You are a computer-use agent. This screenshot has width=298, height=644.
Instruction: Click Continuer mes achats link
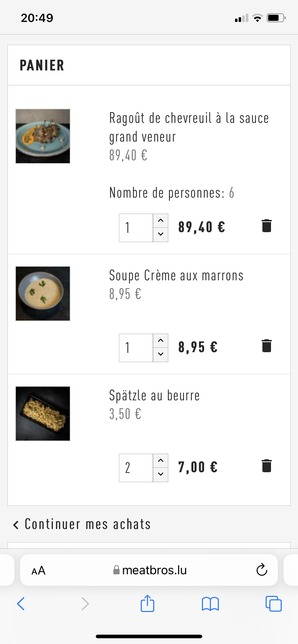[x=82, y=524]
